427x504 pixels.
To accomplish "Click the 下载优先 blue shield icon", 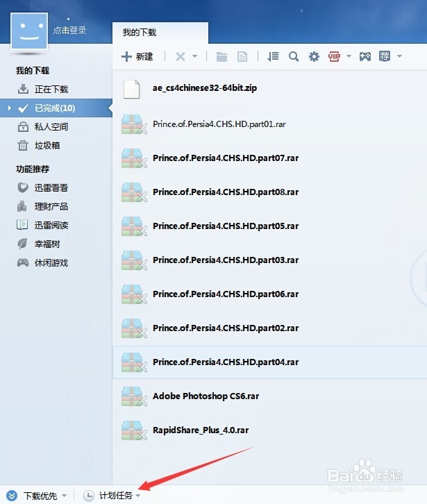I will [x=12, y=496].
